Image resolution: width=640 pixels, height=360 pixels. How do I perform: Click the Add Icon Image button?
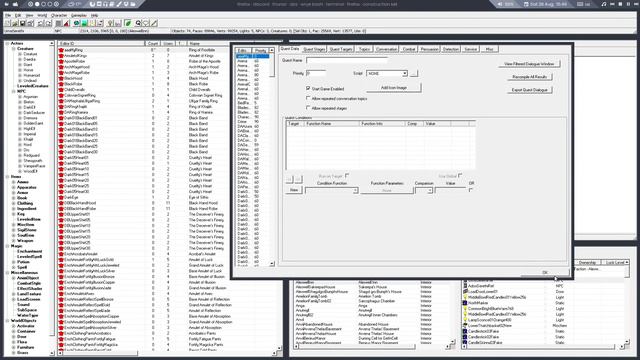tap(393, 88)
